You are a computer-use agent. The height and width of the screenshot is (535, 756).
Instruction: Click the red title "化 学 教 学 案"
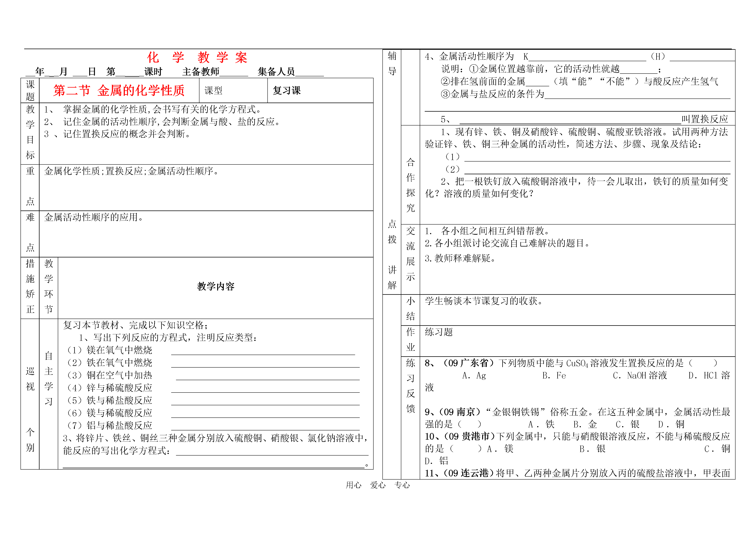197,58
